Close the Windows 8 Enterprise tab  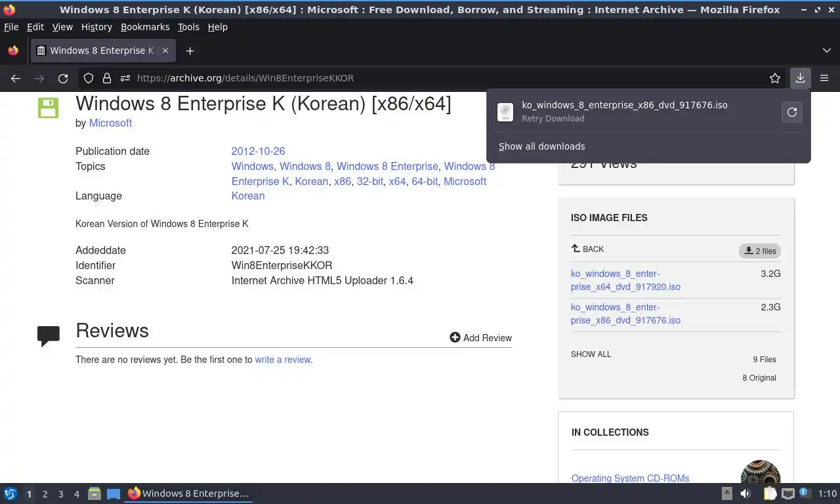coord(165,51)
